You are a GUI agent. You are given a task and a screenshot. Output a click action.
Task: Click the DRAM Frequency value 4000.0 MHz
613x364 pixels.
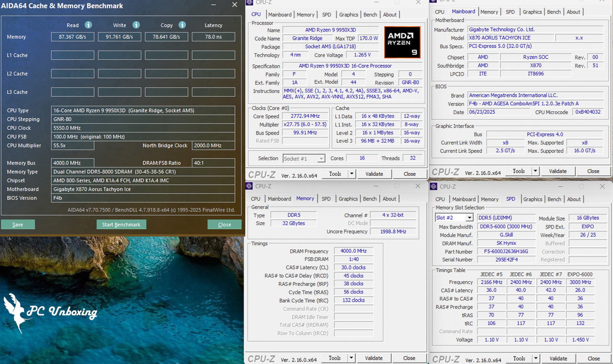[x=353, y=251]
